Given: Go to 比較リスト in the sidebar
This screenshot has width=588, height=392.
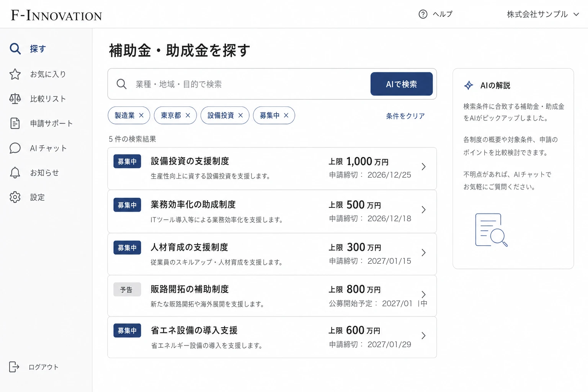Looking at the screenshot, I should click(48, 99).
